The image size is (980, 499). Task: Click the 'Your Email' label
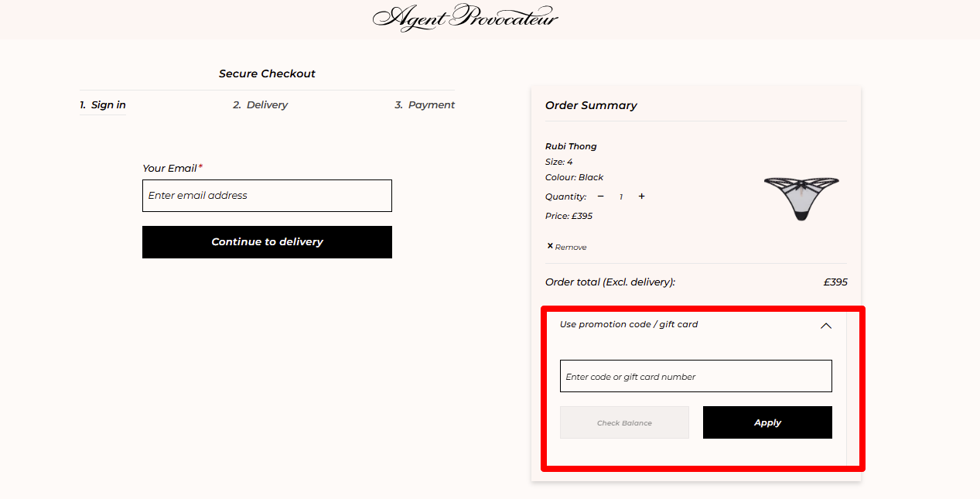click(x=170, y=168)
